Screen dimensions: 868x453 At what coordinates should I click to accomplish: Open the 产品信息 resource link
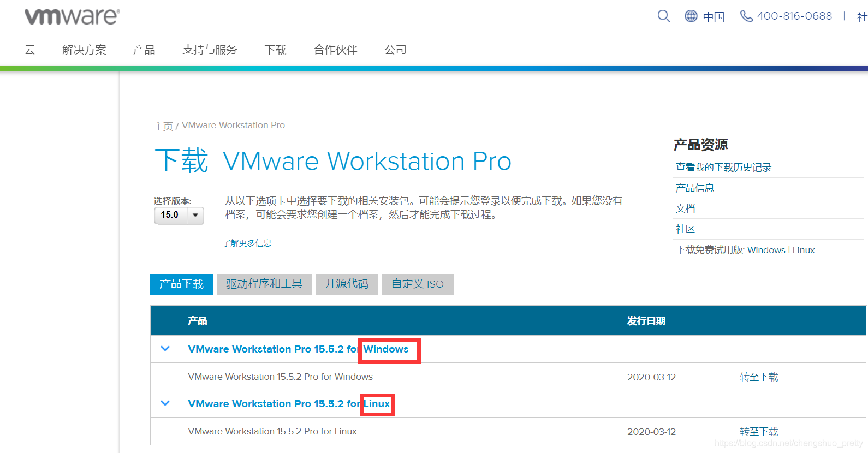click(694, 188)
